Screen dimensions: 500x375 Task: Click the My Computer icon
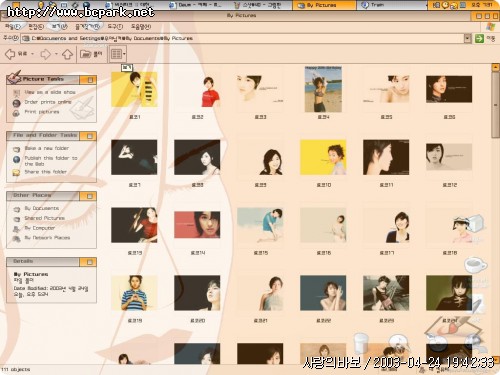point(16,229)
